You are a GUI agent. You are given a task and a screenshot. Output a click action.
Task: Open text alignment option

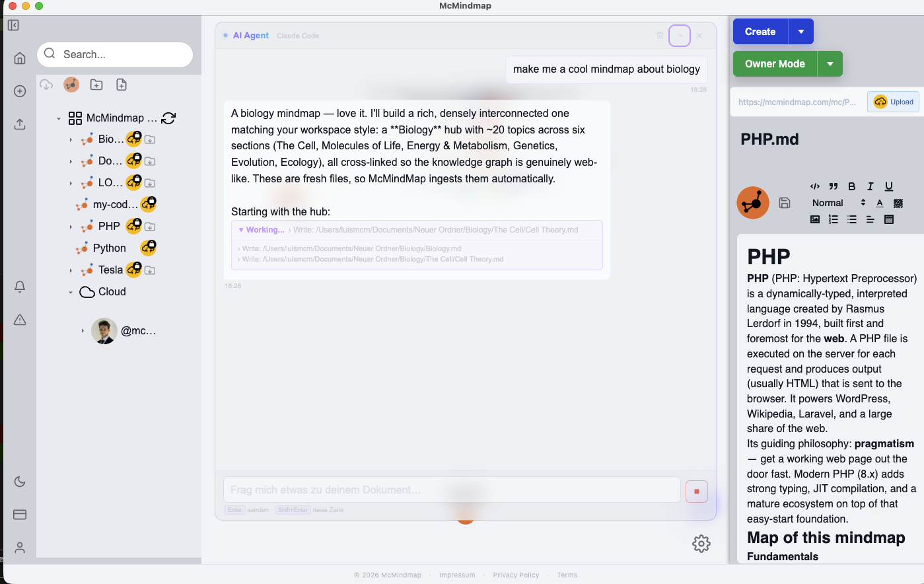pyautogui.click(x=871, y=219)
